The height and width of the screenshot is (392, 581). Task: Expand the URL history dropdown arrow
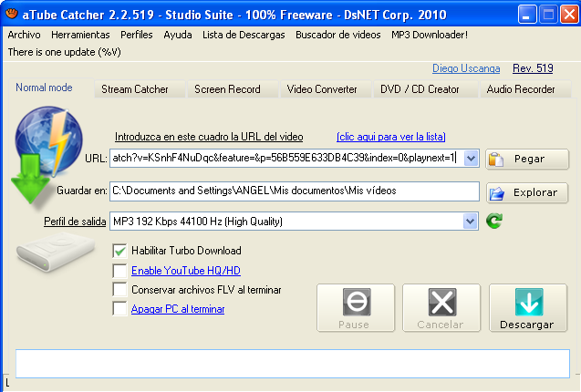coord(471,159)
